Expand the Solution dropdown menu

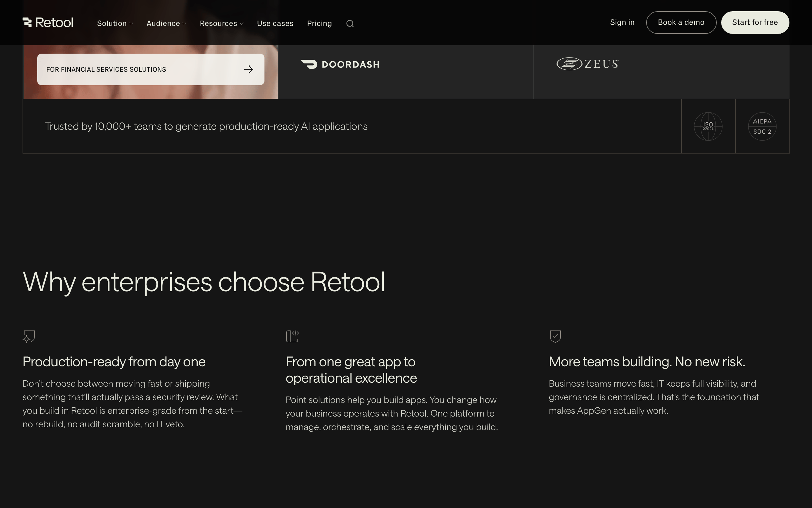(115, 23)
